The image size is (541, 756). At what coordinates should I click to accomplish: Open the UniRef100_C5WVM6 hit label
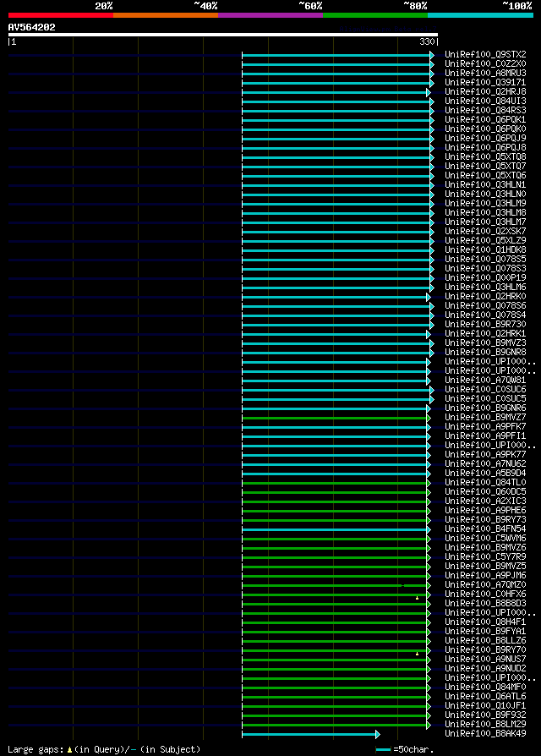tap(485, 538)
